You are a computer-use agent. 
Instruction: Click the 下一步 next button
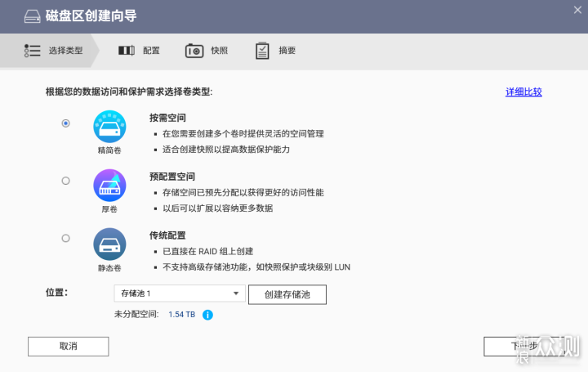tap(524, 346)
